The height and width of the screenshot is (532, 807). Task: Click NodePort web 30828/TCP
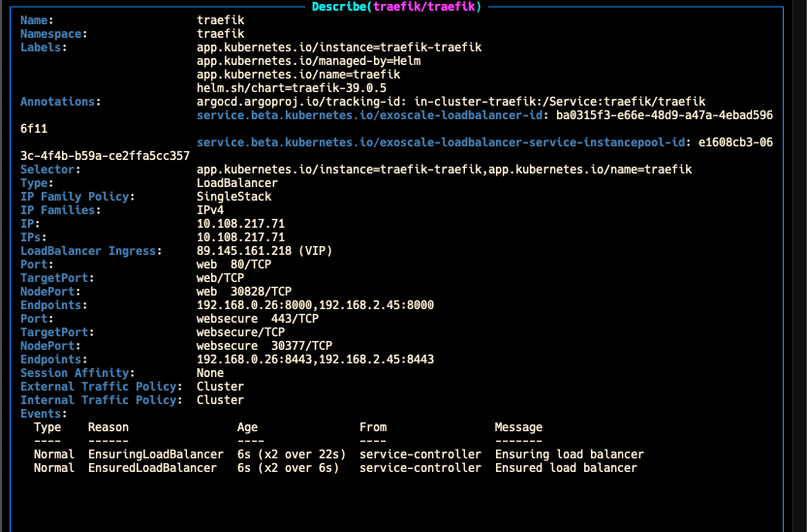coord(244,292)
